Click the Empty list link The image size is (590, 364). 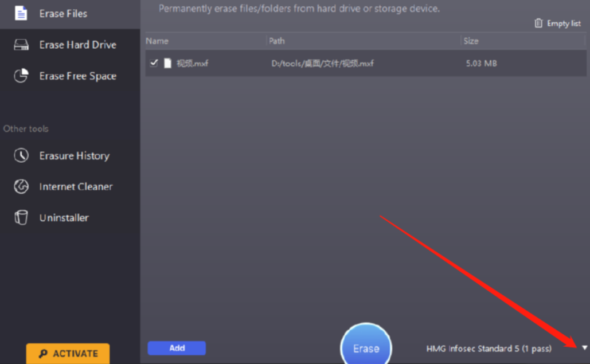(564, 24)
